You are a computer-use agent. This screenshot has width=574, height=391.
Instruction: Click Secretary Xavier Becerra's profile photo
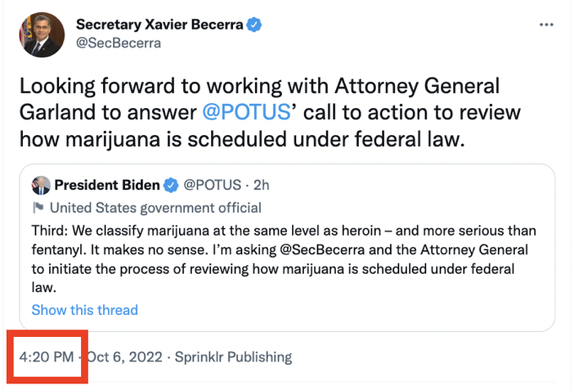(42, 34)
